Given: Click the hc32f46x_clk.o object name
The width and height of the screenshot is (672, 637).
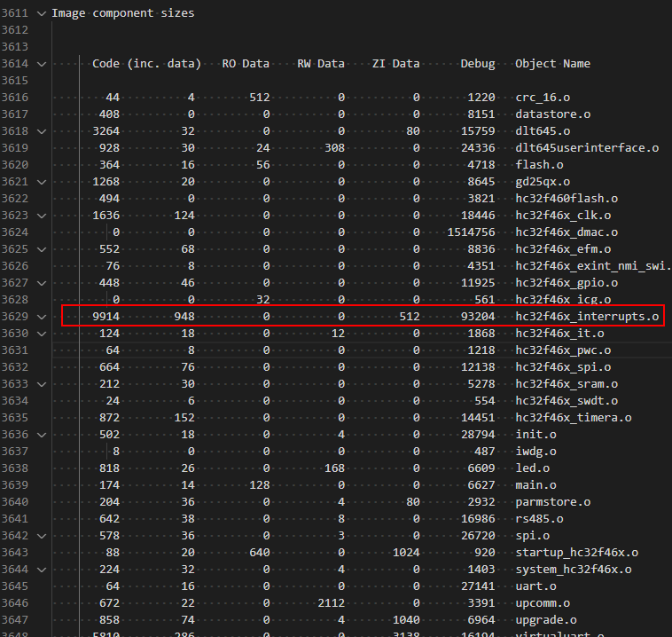Looking at the screenshot, I should 563,216.
